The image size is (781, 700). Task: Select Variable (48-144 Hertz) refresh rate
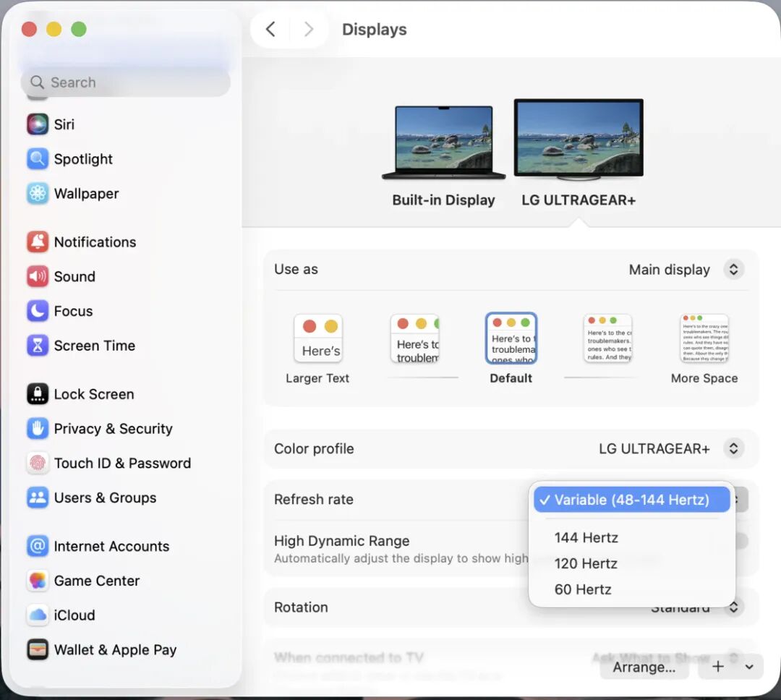(631, 500)
